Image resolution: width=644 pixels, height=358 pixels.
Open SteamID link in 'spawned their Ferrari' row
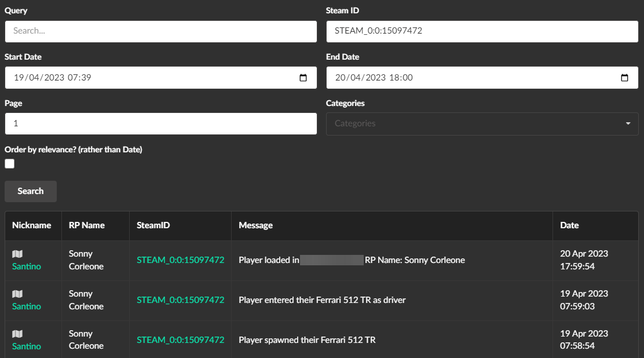(x=180, y=340)
